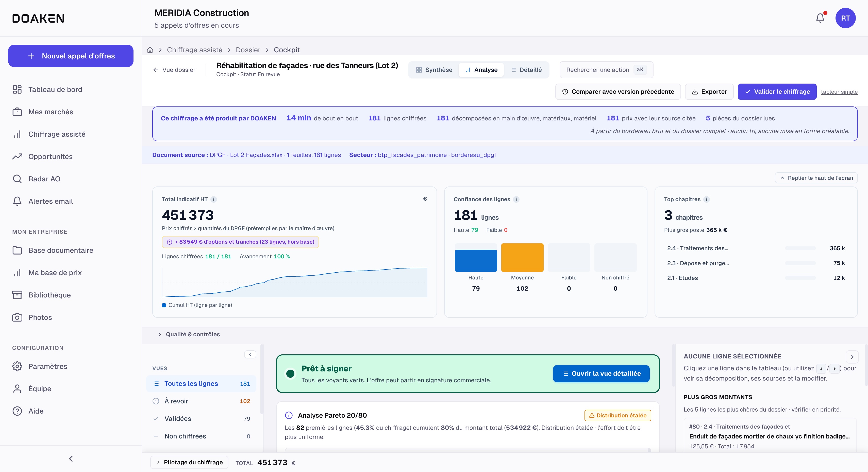The image size is (868, 472).
Task: Collapse the left sidebar
Action: (x=71, y=459)
